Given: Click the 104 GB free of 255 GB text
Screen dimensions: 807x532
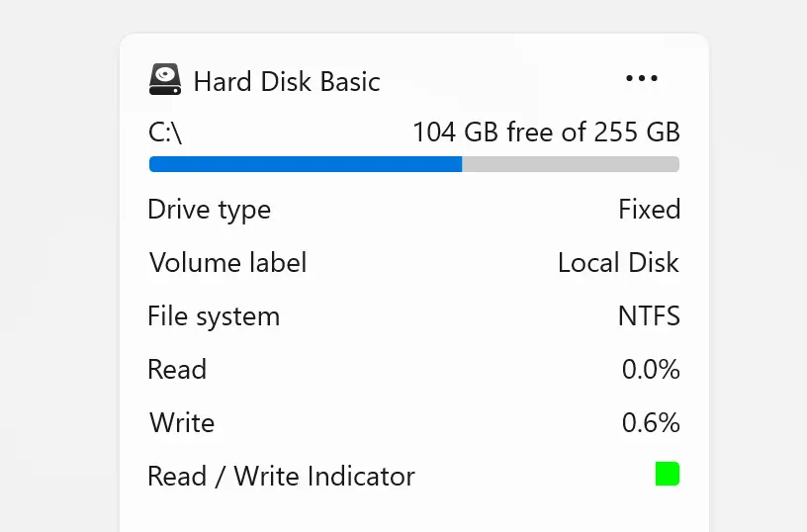Looking at the screenshot, I should click(546, 132).
